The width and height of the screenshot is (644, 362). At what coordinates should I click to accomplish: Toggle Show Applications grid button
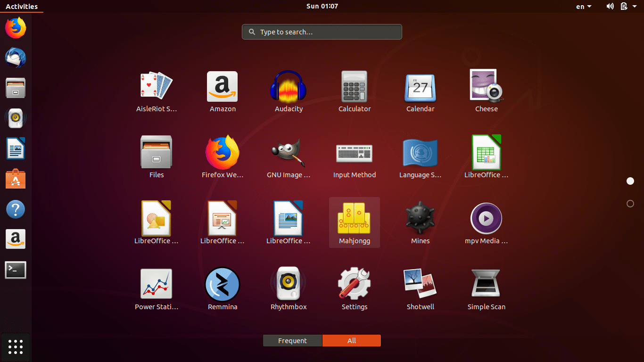[x=16, y=347]
